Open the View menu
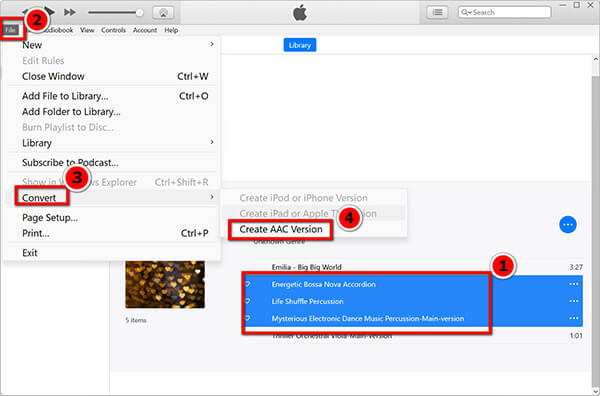This screenshot has width=600, height=396. (x=87, y=30)
